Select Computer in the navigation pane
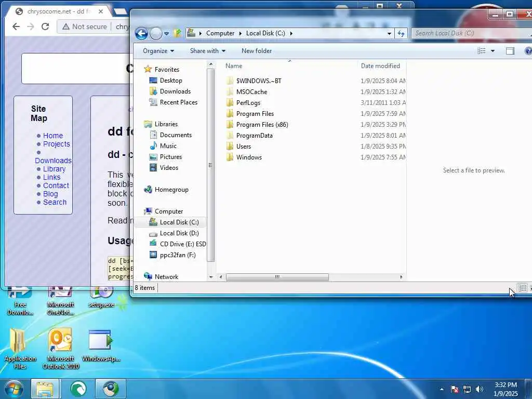 (169, 211)
